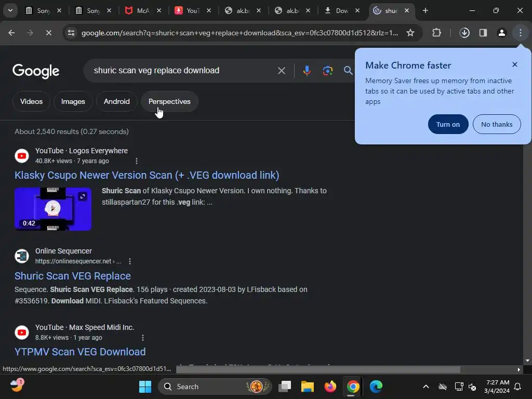
Task: Launch Firefox from taskbar
Action: click(330, 387)
